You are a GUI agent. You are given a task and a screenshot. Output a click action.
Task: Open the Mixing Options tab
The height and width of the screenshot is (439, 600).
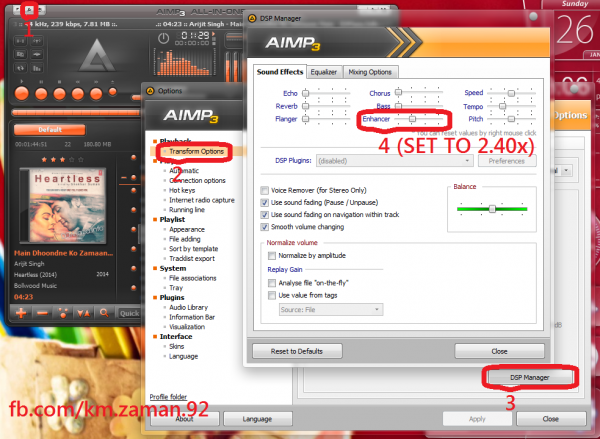click(370, 72)
